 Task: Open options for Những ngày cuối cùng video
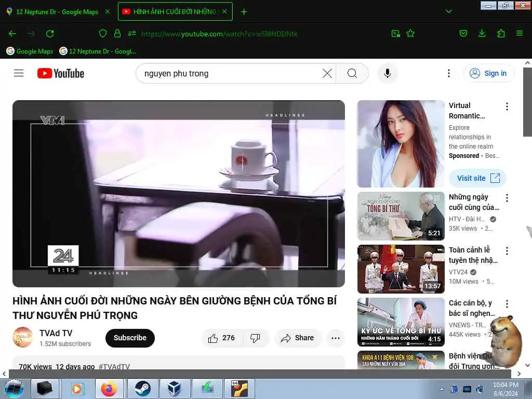tap(507, 198)
